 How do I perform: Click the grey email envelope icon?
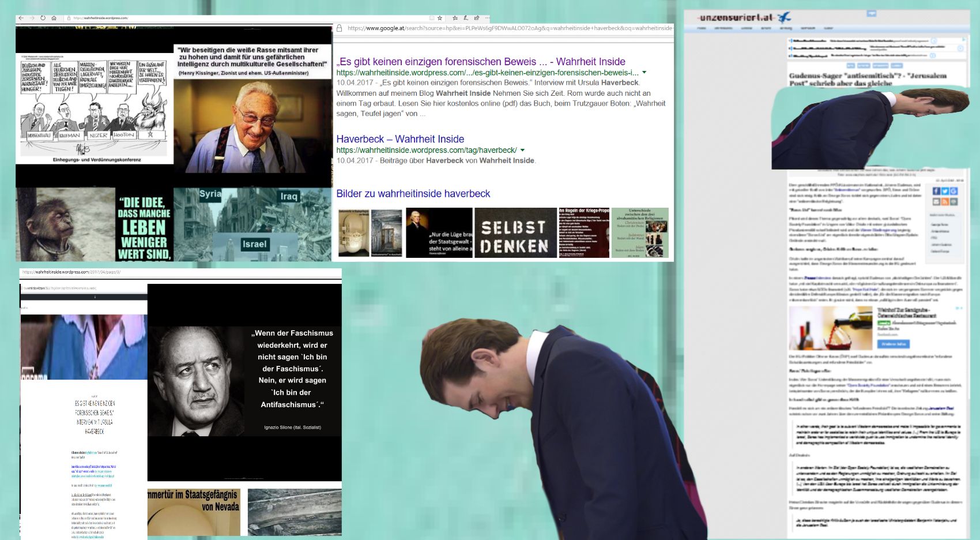(936, 201)
